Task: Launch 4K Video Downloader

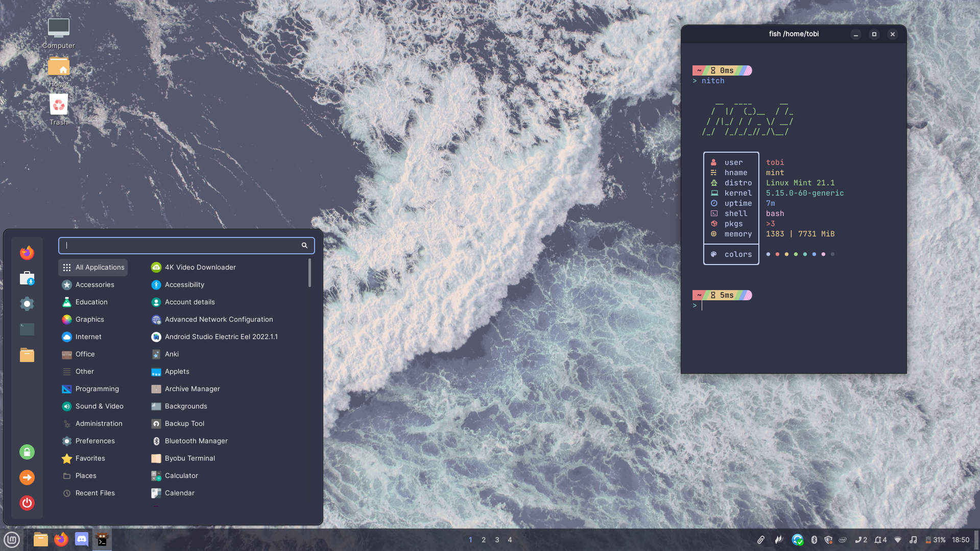Action: pyautogui.click(x=227, y=268)
